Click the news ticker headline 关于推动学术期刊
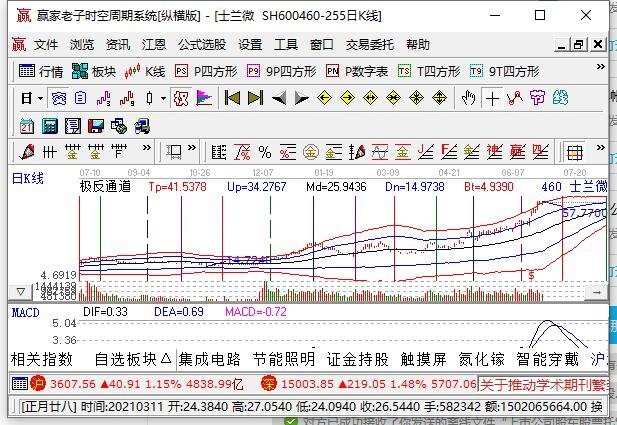Viewport: 617px width, 425px height. [543, 384]
